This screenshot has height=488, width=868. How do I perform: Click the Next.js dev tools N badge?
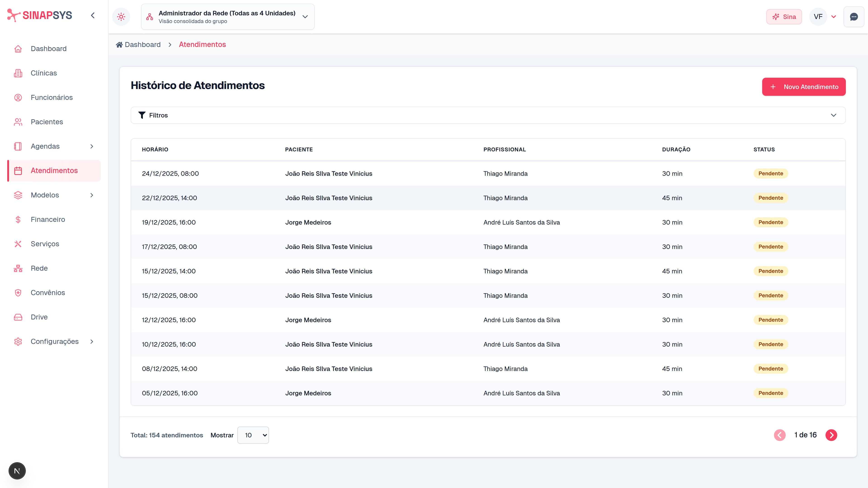coord(17,471)
